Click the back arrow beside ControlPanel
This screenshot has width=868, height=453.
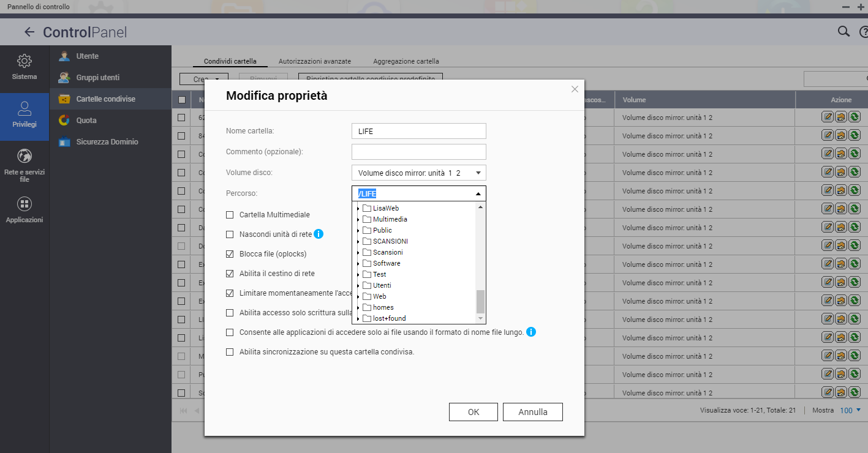click(29, 32)
